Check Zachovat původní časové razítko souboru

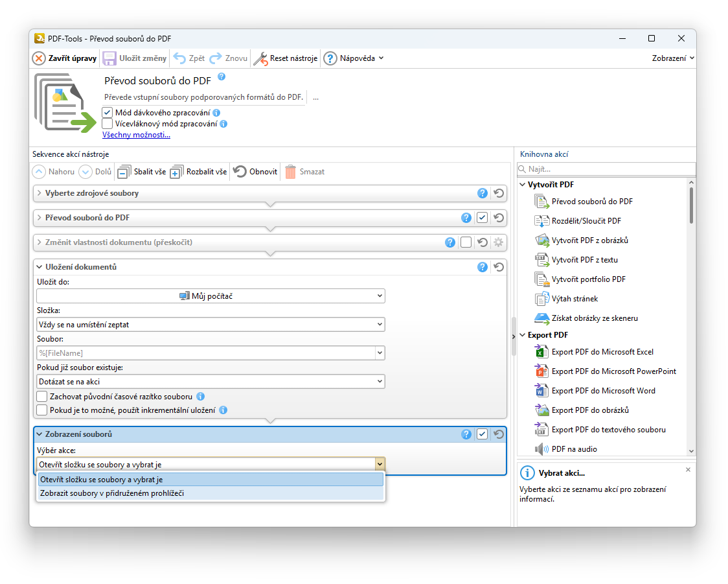(42, 396)
